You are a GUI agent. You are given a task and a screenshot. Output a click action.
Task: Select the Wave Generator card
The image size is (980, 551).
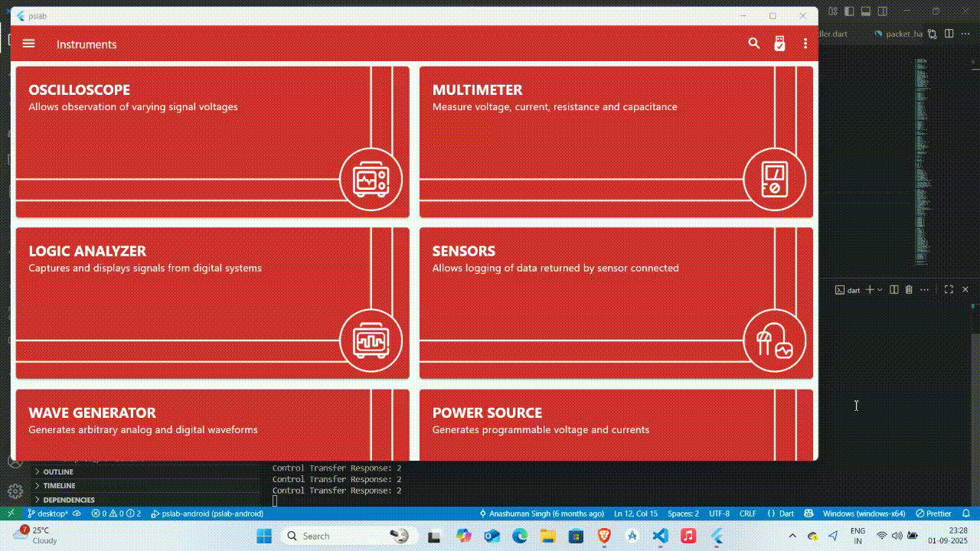point(212,425)
